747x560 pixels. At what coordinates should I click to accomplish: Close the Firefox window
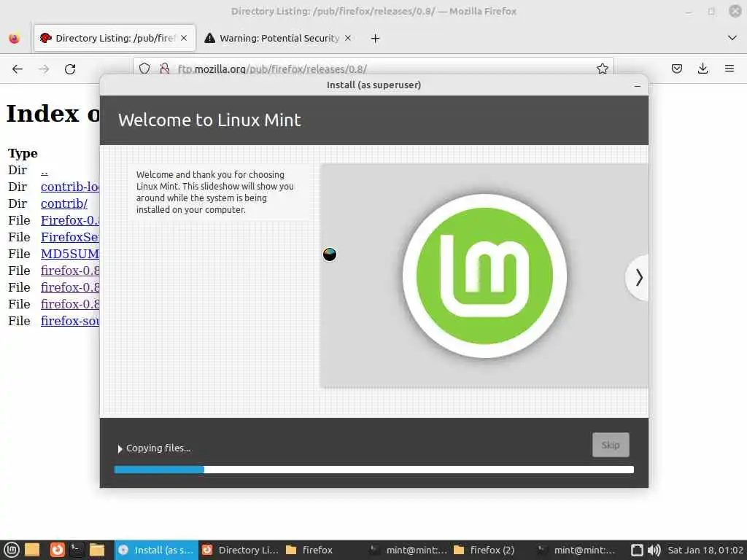coord(735,11)
